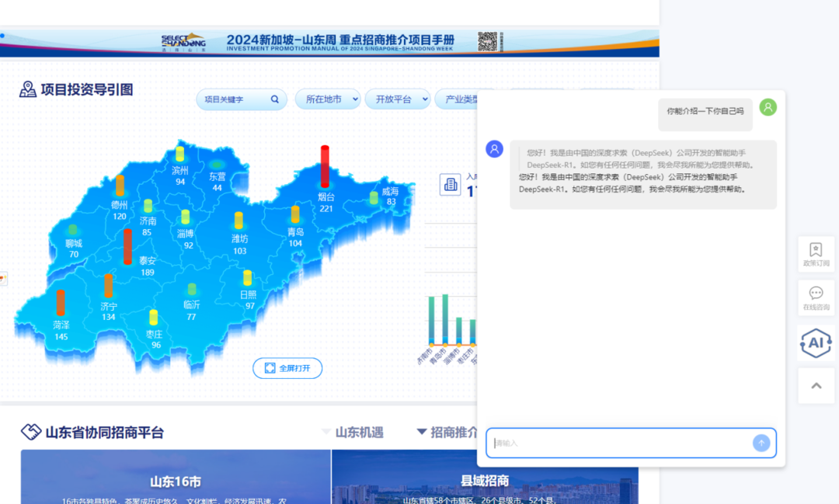Open 在线咨询 chat bubble icon
This screenshot has width=839, height=504.
tap(816, 297)
